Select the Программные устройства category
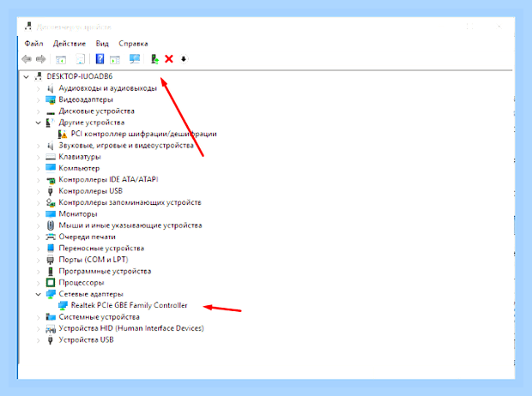 (x=105, y=271)
